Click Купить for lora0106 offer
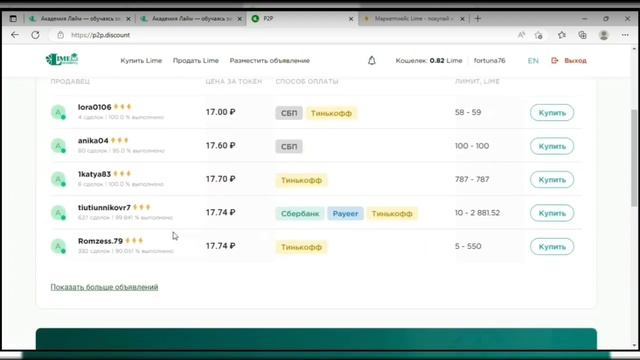The width and height of the screenshot is (640, 360). [552, 113]
